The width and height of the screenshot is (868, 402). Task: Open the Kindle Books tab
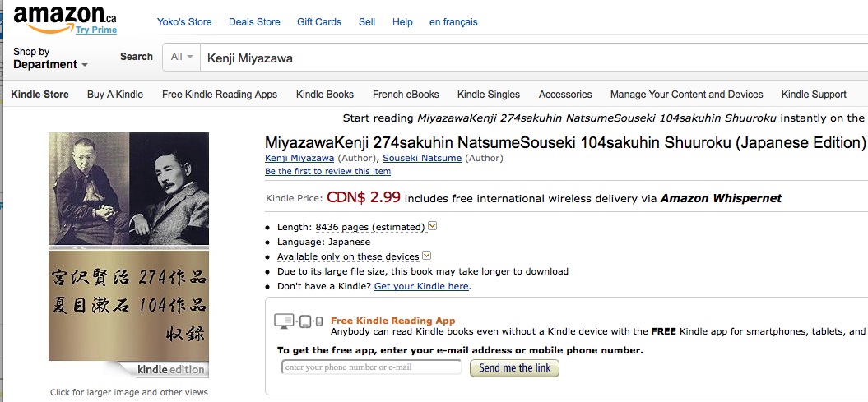point(325,95)
